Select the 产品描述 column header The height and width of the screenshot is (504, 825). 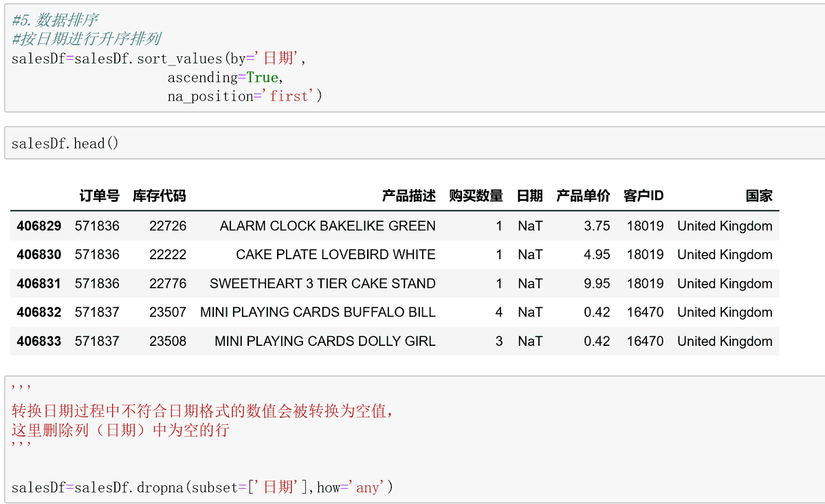[x=409, y=196]
